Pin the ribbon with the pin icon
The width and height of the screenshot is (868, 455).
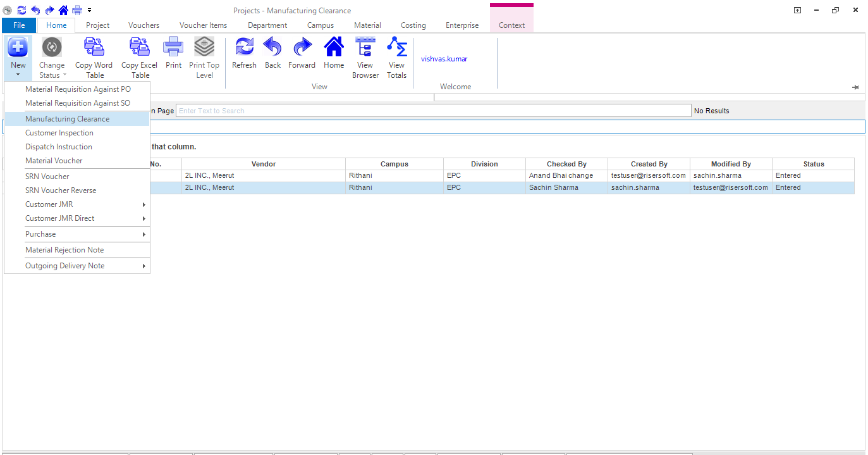pyautogui.click(x=855, y=87)
